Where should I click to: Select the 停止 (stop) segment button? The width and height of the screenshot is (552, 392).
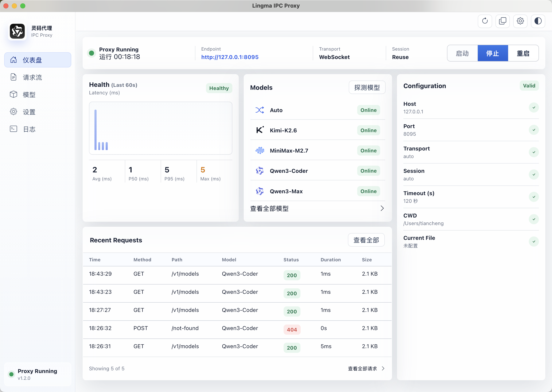493,53
